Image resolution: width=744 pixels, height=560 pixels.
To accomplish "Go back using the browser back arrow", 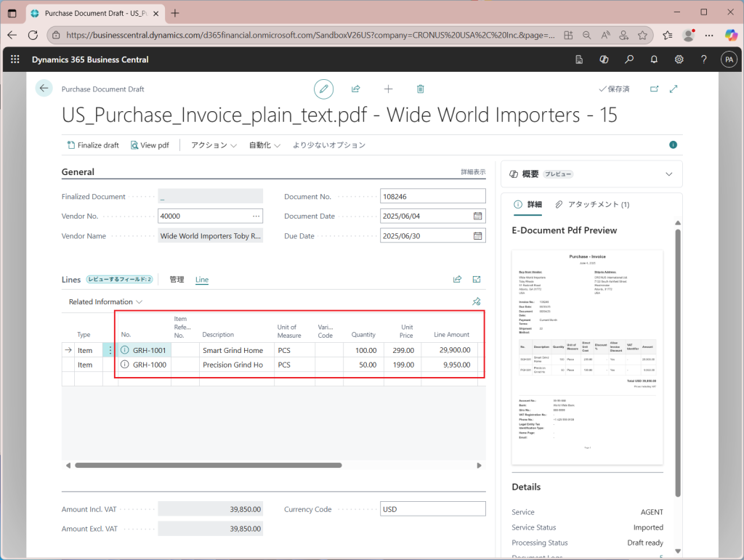I will pos(12,35).
